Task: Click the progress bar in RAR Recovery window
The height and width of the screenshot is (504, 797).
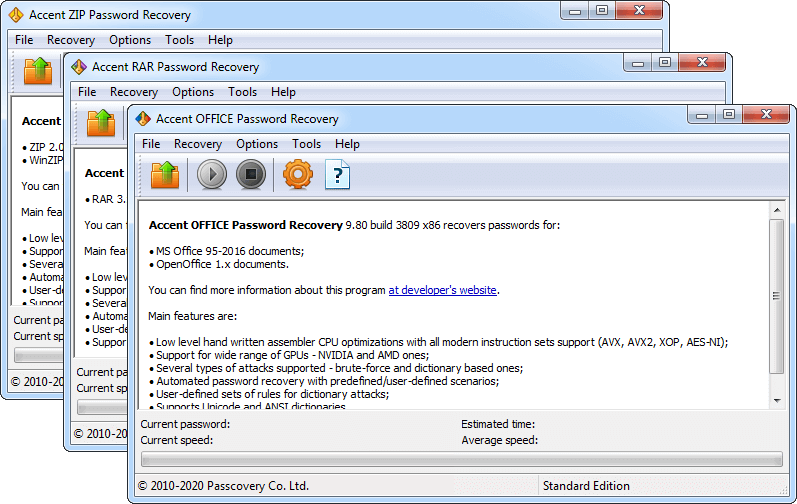Action: 102,407
